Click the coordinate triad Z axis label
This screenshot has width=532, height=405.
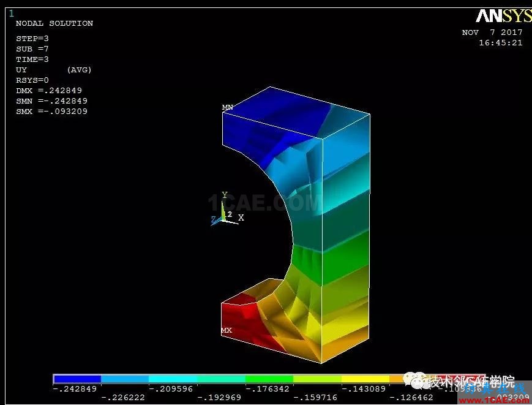pyautogui.click(x=214, y=219)
